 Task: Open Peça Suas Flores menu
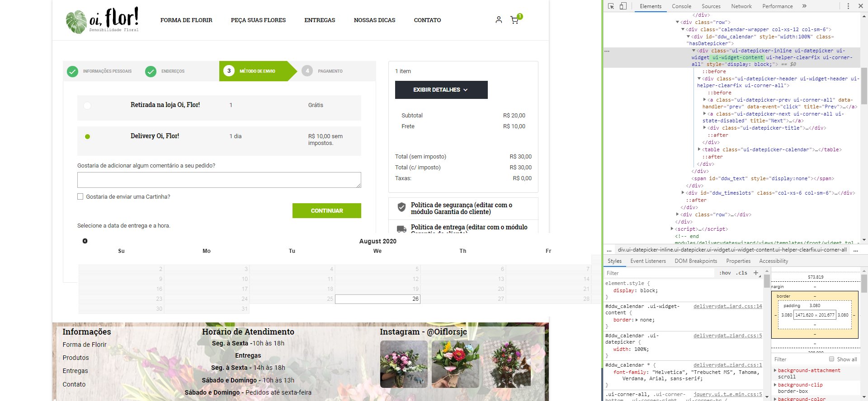pos(258,20)
